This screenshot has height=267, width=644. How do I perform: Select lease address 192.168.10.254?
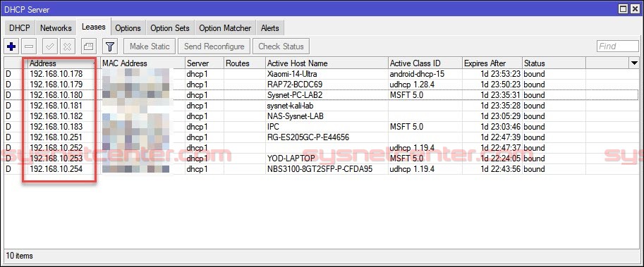[x=56, y=169]
